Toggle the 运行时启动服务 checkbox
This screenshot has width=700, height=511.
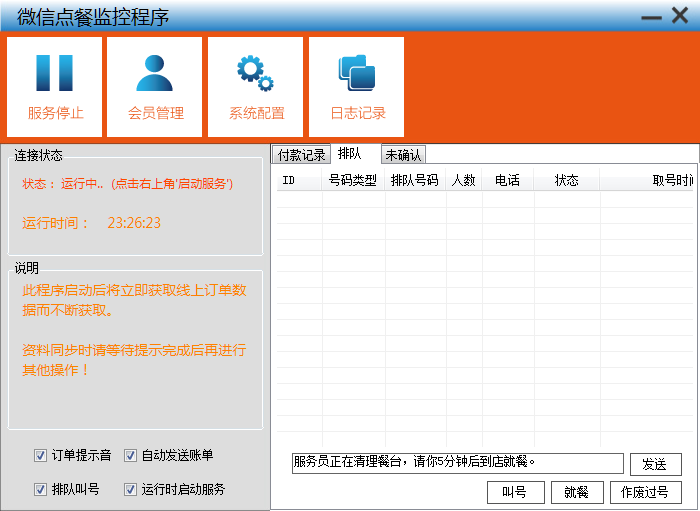tap(130, 490)
